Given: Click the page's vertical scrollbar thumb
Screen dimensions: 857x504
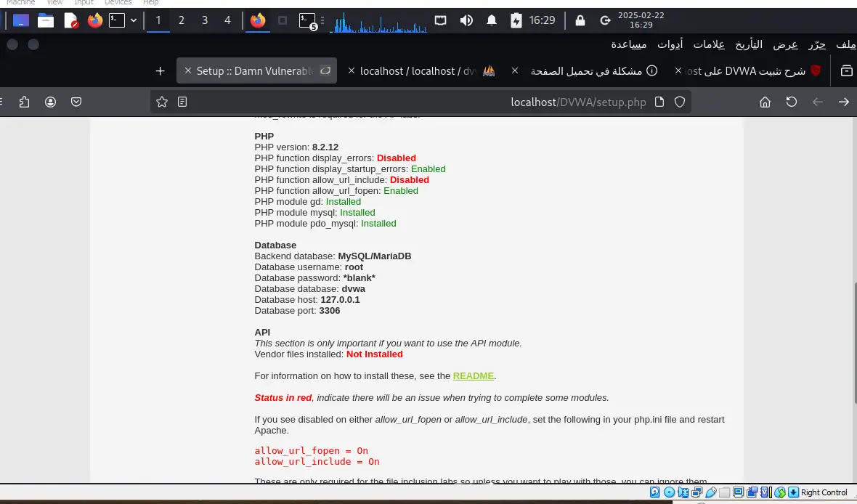Looking at the screenshot, I should click(855, 344).
